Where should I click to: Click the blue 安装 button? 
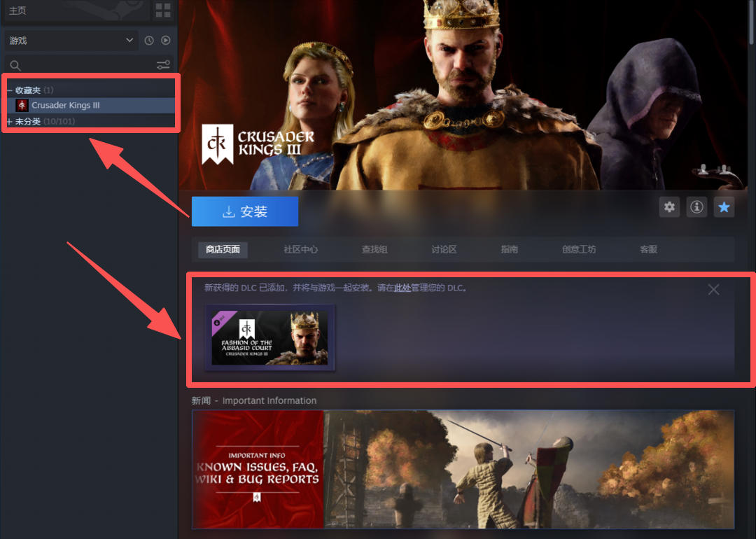(245, 211)
